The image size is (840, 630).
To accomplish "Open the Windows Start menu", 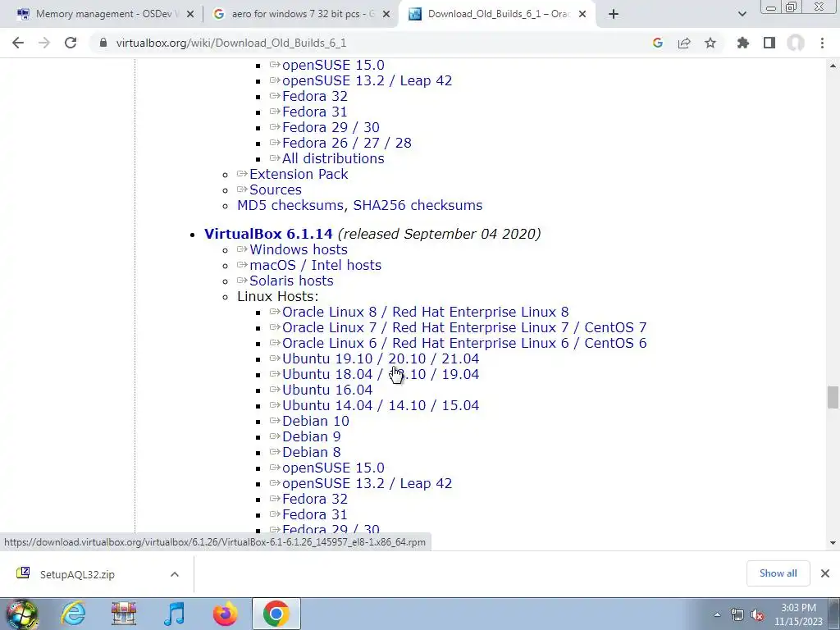I will [x=21, y=614].
